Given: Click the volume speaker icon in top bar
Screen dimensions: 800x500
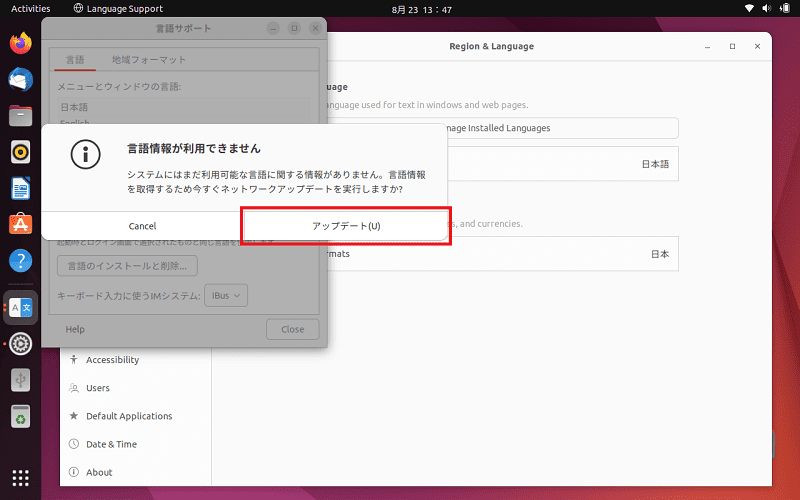Looking at the screenshot, I should (766, 8).
